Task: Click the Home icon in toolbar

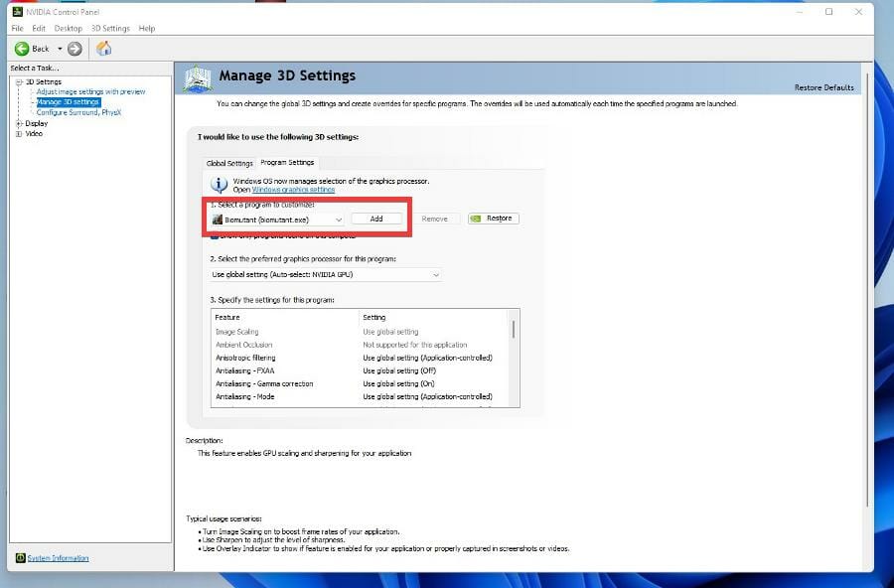Action: [x=103, y=49]
